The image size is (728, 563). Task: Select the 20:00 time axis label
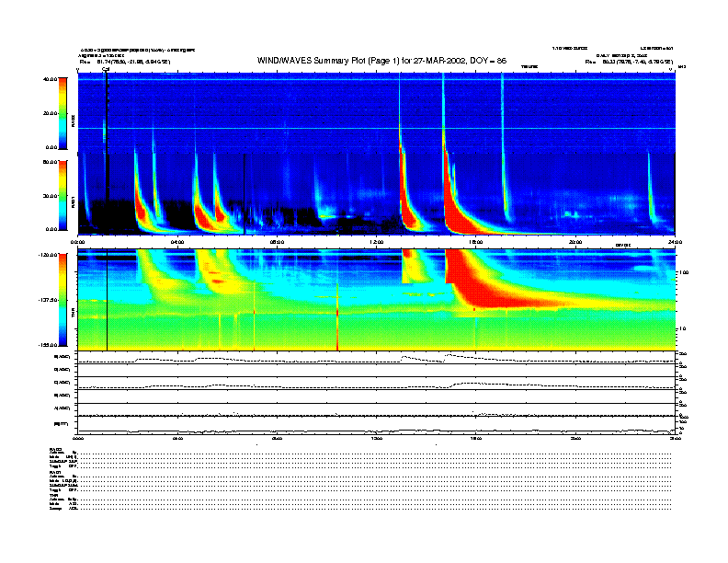point(575,243)
